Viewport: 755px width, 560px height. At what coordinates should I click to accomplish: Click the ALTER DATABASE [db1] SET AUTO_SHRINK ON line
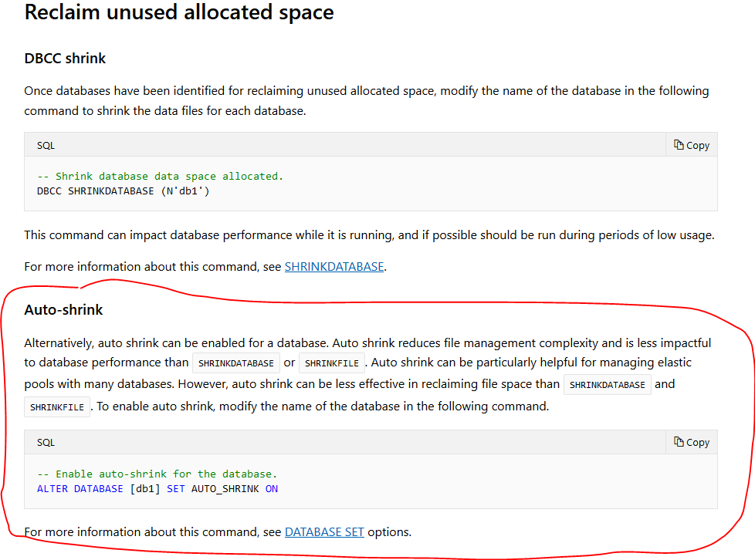pyautogui.click(x=157, y=489)
